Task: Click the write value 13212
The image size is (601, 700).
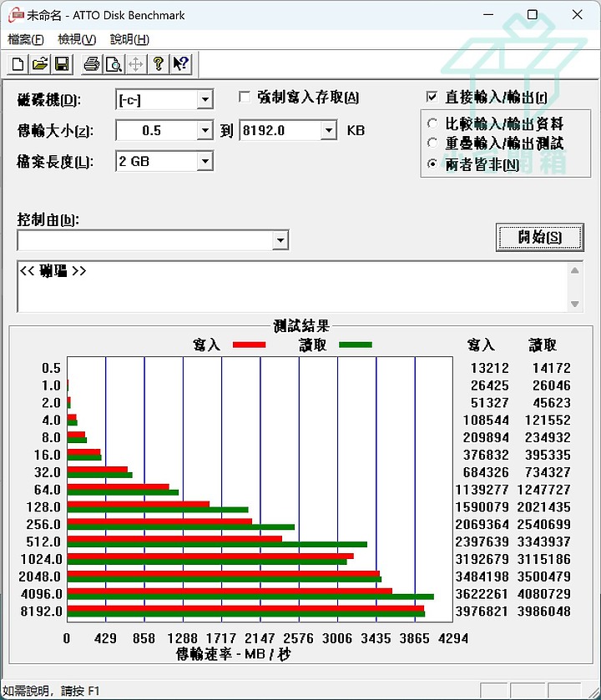Action: pyautogui.click(x=490, y=368)
